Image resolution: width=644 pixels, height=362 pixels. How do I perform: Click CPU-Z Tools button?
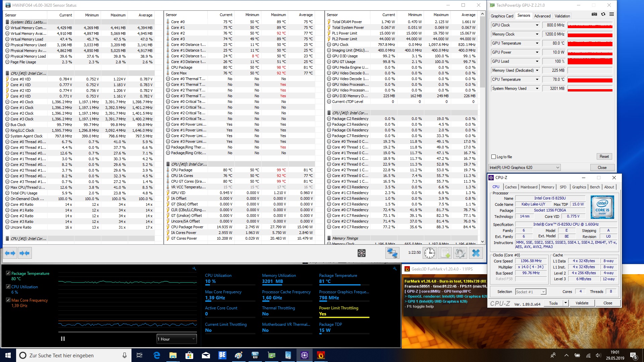553,303
